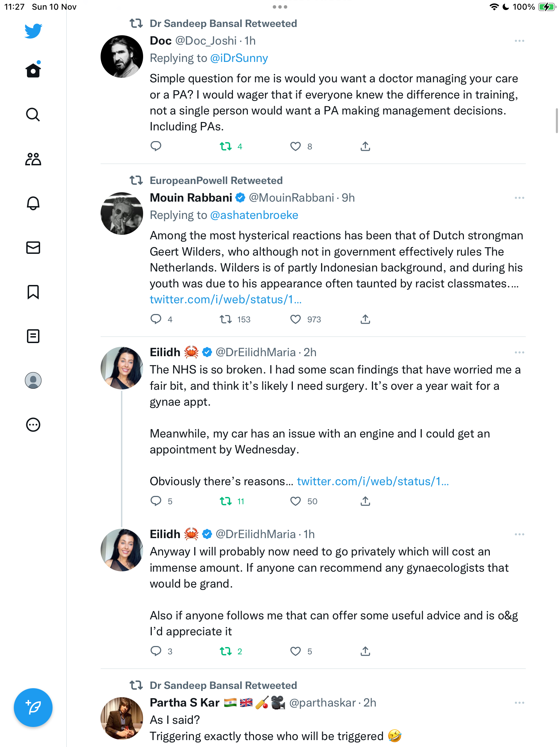Tap the compose new tweet button
The height and width of the screenshot is (747, 560).
click(x=33, y=708)
